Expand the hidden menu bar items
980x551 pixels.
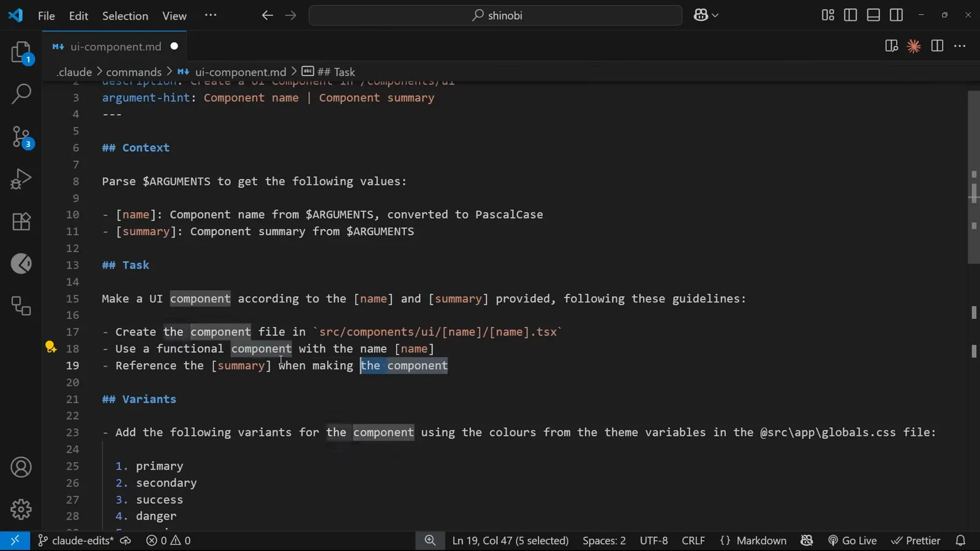tap(211, 15)
